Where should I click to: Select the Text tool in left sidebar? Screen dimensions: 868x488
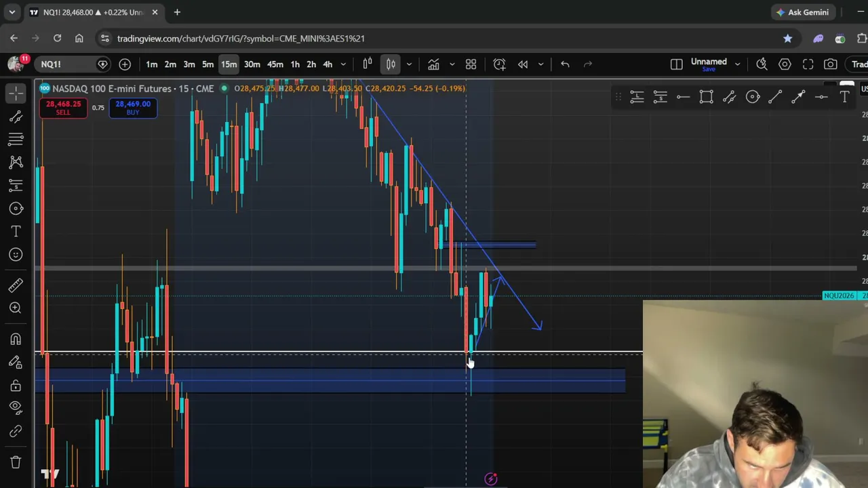pyautogui.click(x=16, y=232)
